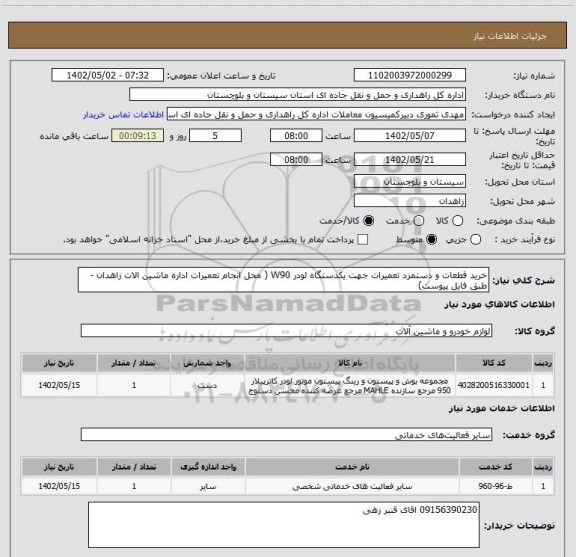The image size is (576, 557).
Task: Tick the Islamic treasury bonds payment checkbox
Action: pos(363,240)
